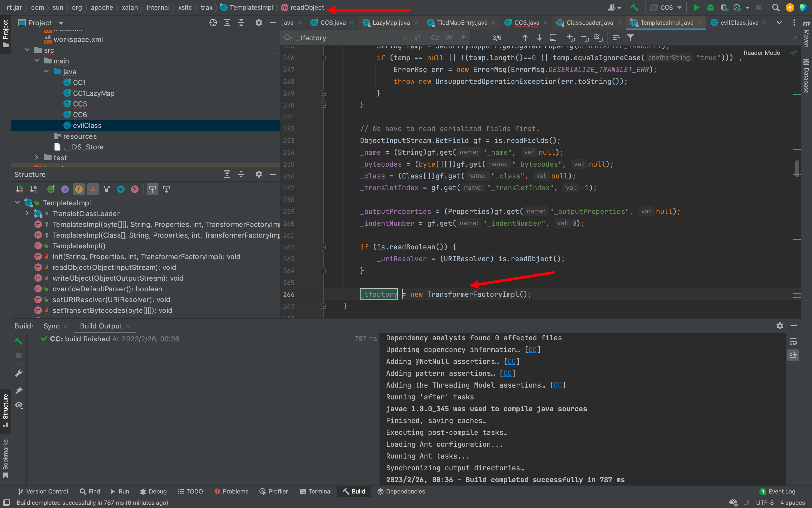Sort Structure members by visibility
The height and width of the screenshot is (508, 812).
click(x=19, y=189)
